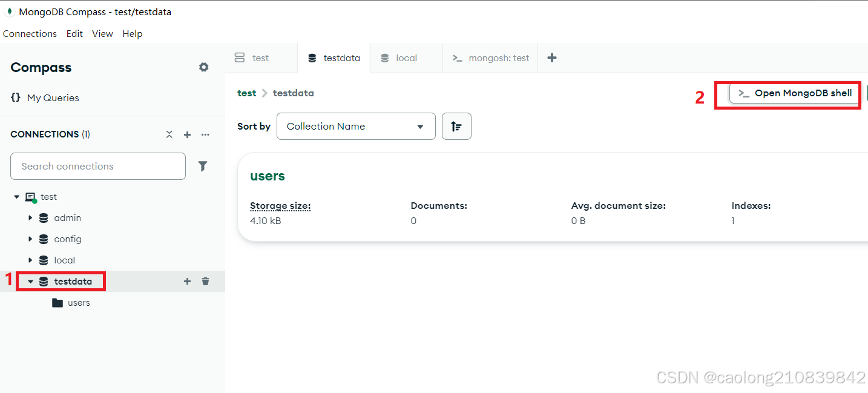Click testdata breadcrumb
Screen dimensions: 868x393
tap(293, 93)
